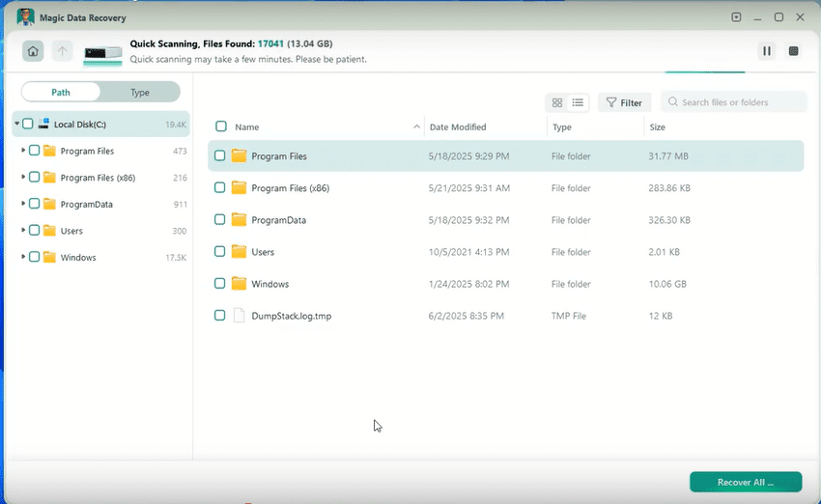
Task: Tick Users checkbox in file list
Action: click(x=219, y=252)
